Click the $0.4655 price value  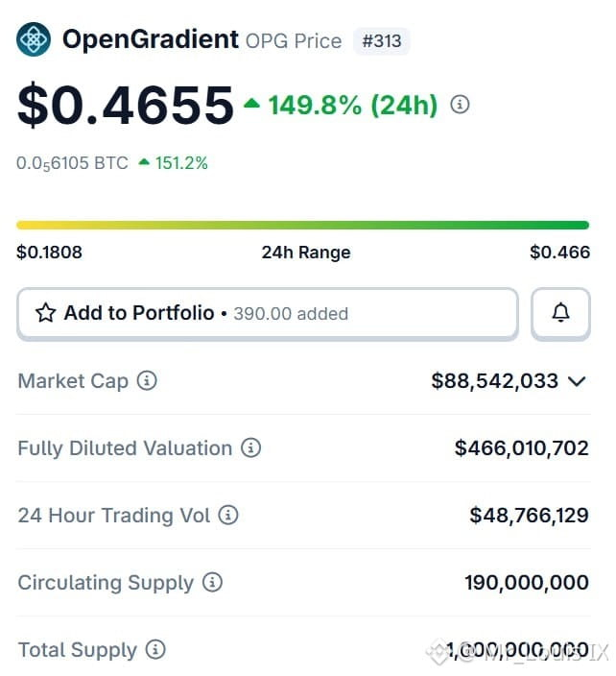point(126,106)
